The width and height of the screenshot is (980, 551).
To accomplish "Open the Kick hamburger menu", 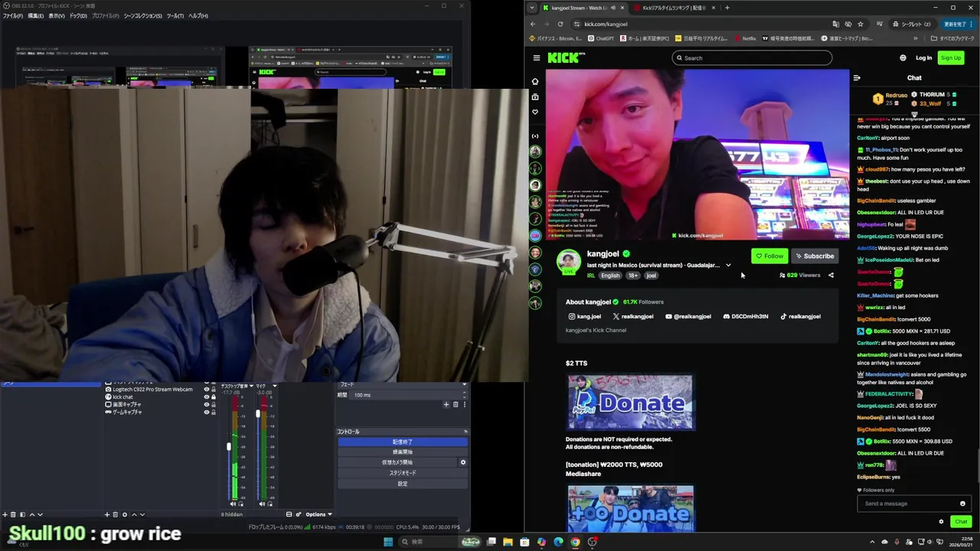I will click(537, 58).
